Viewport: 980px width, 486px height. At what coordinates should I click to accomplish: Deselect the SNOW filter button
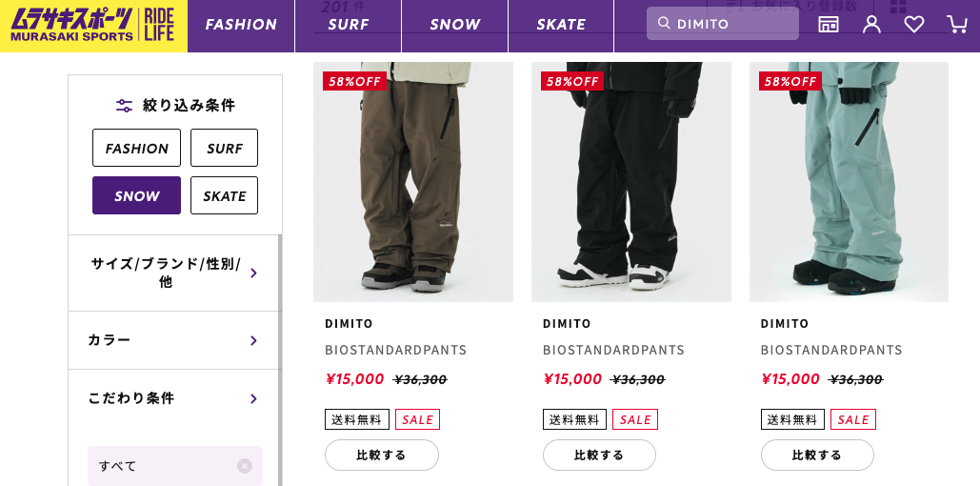click(x=136, y=195)
